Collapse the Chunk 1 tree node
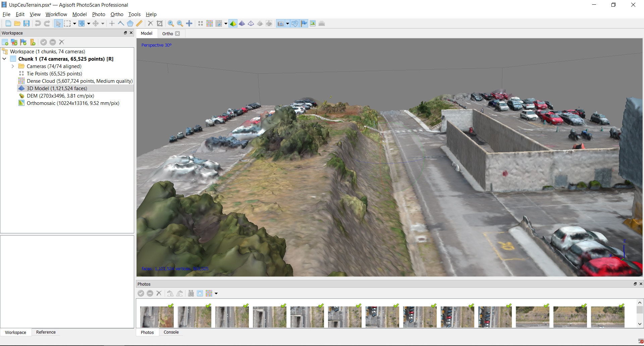This screenshot has width=644, height=346. point(4,59)
